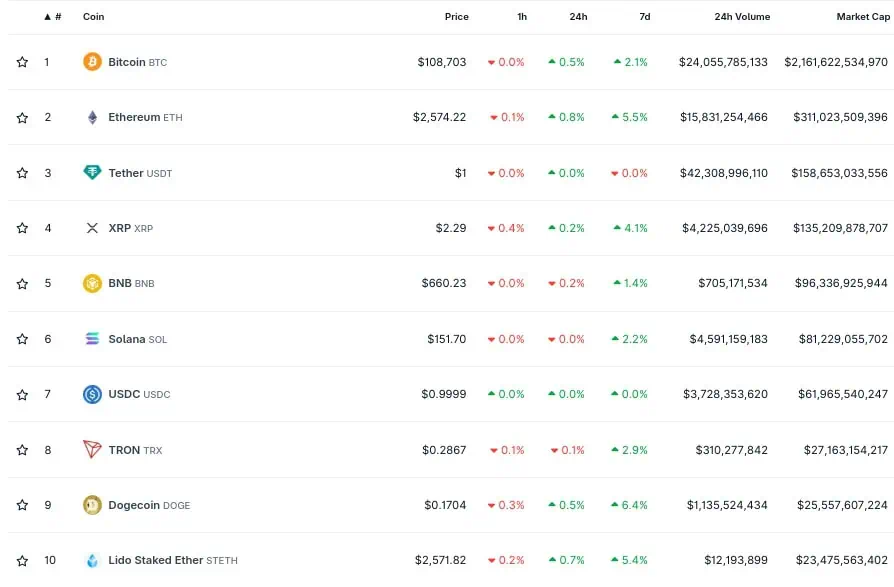Click USDC price $0.9999
The height and width of the screenshot is (587, 894).
444,394
